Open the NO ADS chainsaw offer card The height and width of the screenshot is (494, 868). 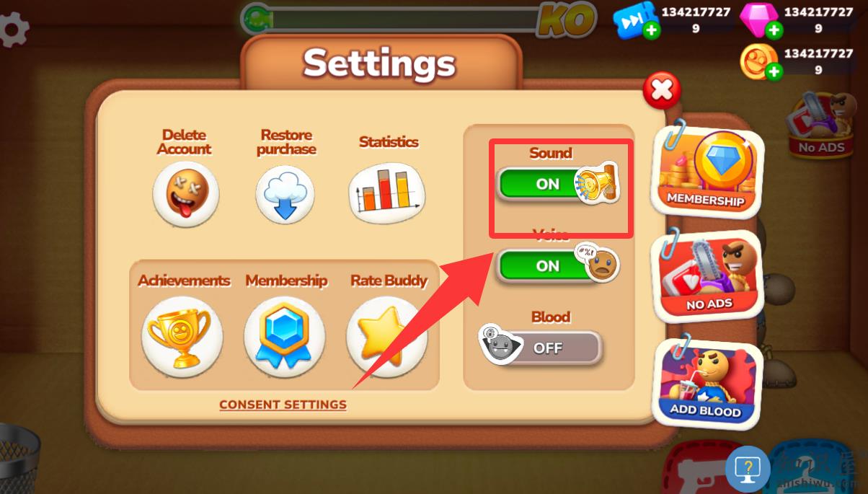click(x=707, y=276)
